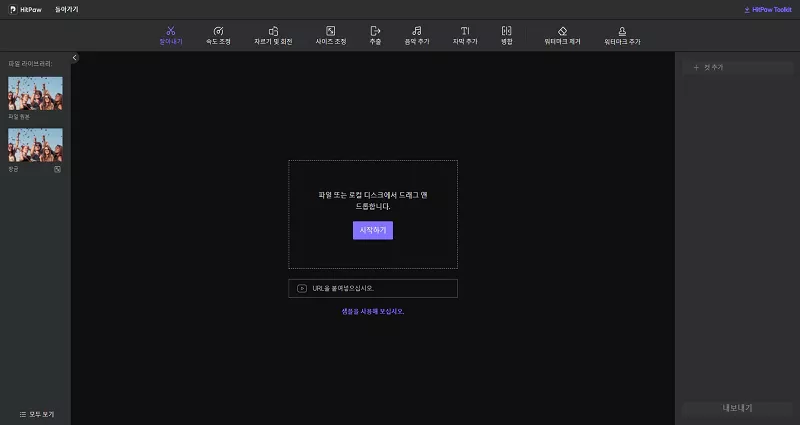Choose the 자르기 및 회전 crop and rotate tool

point(273,35)
